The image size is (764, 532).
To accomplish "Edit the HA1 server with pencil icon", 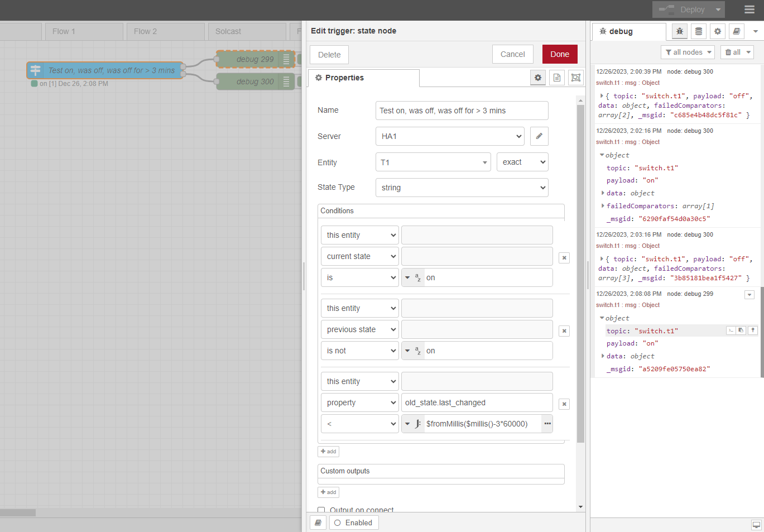I will click(x=539, y=136).
